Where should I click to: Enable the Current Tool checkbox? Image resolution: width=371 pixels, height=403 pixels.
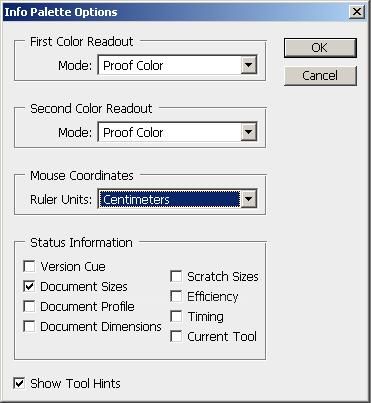click(x=176, y=336)
